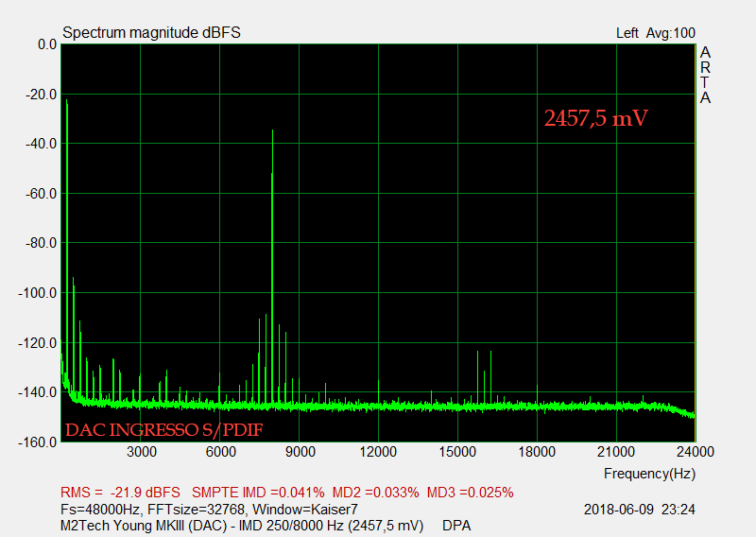Image resolution: width=756 pixels, height=537 pixels.
Task: Click the 'MD2 =0.033%' value
Action: point(375,493)
